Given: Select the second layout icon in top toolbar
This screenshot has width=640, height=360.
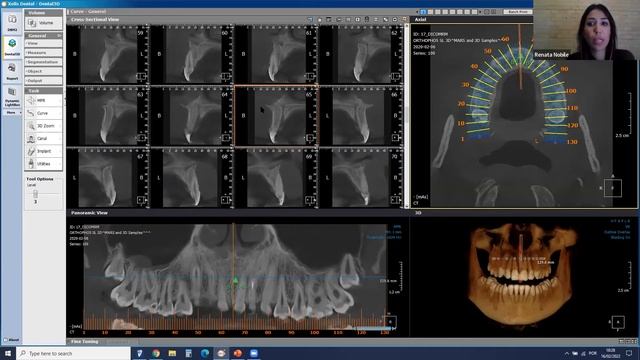Looking at the screenshot, I should [x=431, y=12].
